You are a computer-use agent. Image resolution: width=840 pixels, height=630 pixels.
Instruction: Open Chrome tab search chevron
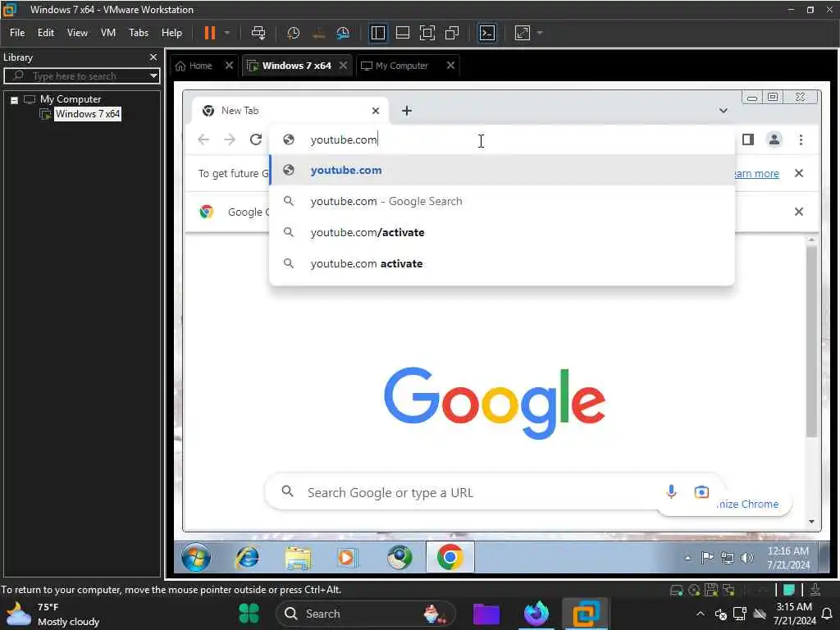(724, 111)
